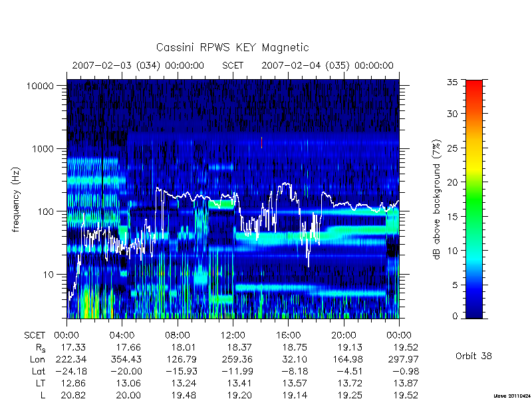Viewport: 532px width, 399px height.
Task: Click the bright green band near 12:00 at 100 Hz
Action: pos(221,204)
